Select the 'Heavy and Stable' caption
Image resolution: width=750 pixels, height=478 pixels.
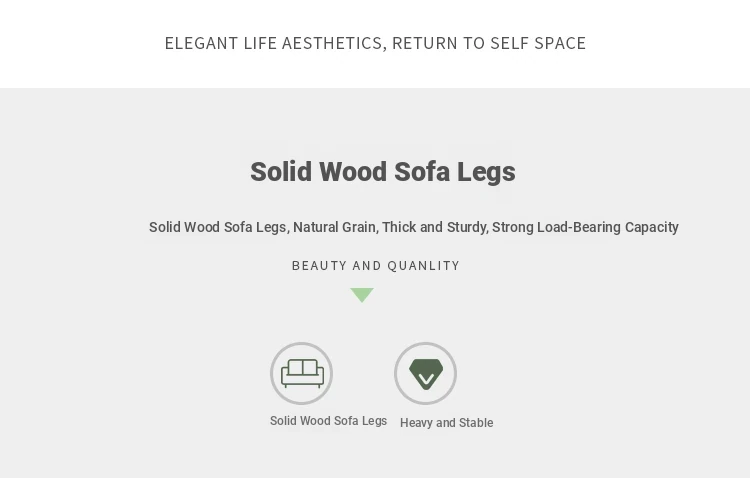coord(446,423)
